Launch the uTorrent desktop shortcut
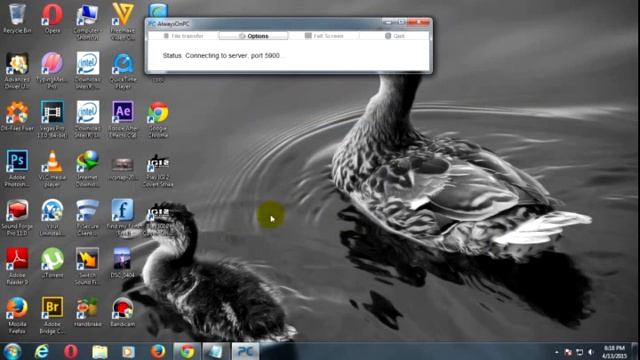Viewport: 640px width, 360px height. point(52,263)
